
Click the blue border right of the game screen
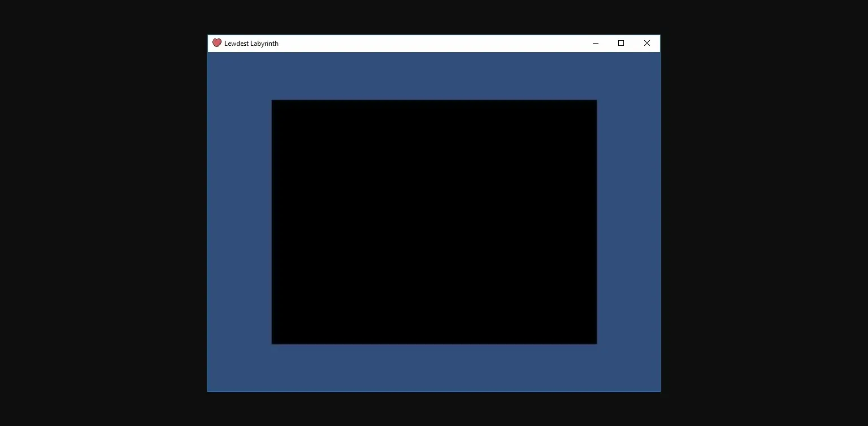tap(627, 222)
